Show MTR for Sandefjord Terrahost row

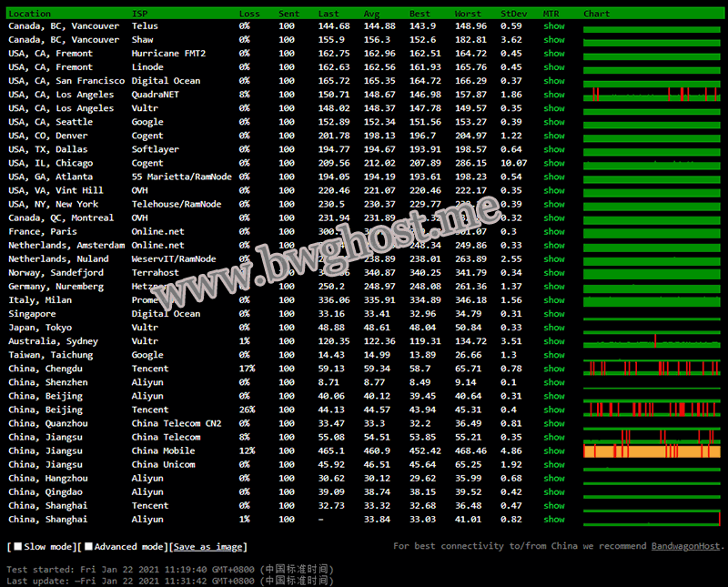click(554, 273)
